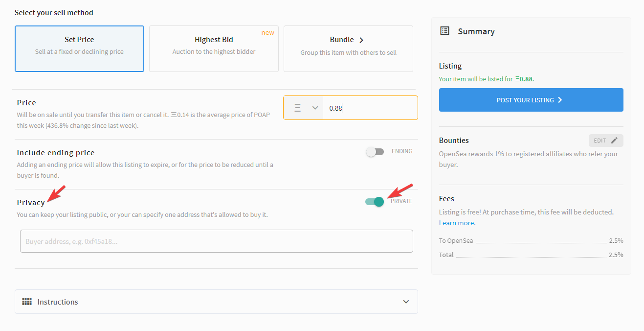Select the Set Price sell method
Viewport: 644px width, 331px height.
point(79,48)
